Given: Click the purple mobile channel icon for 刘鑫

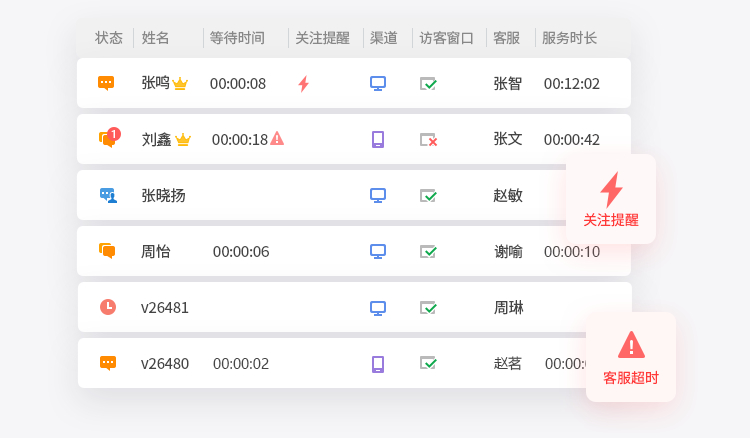Looking at the screenshot, I should pos(377,139).
